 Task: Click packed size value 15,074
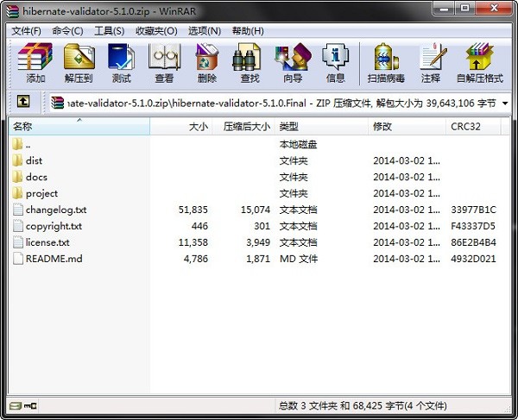tap(256, 210)
